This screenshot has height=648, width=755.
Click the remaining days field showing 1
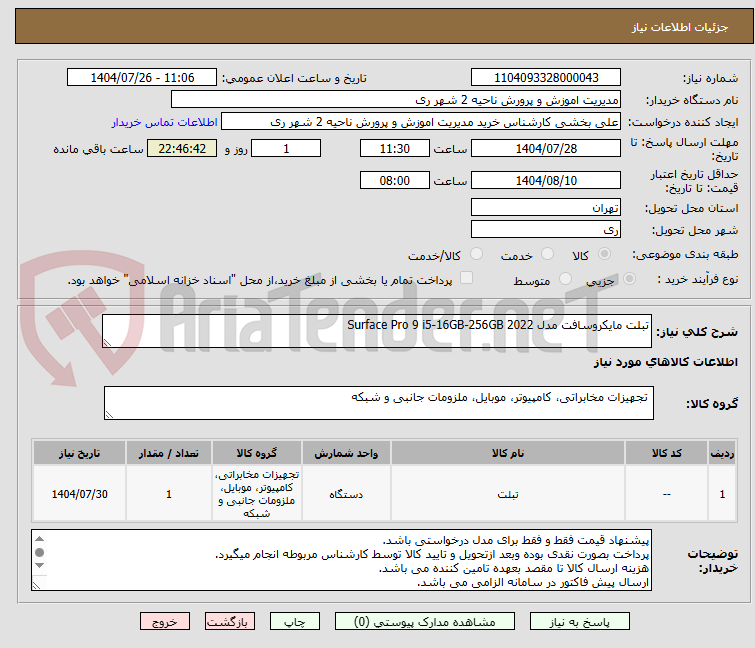click(286, 148)
